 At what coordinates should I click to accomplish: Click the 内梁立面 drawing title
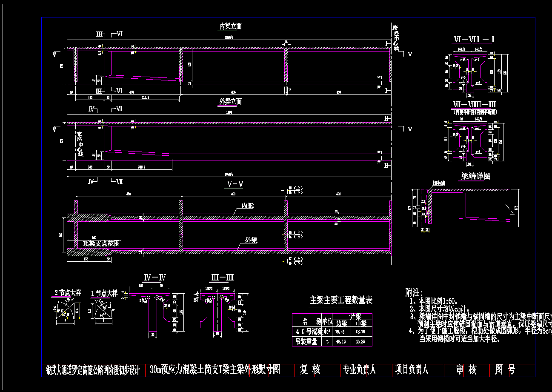pos(231,26)
